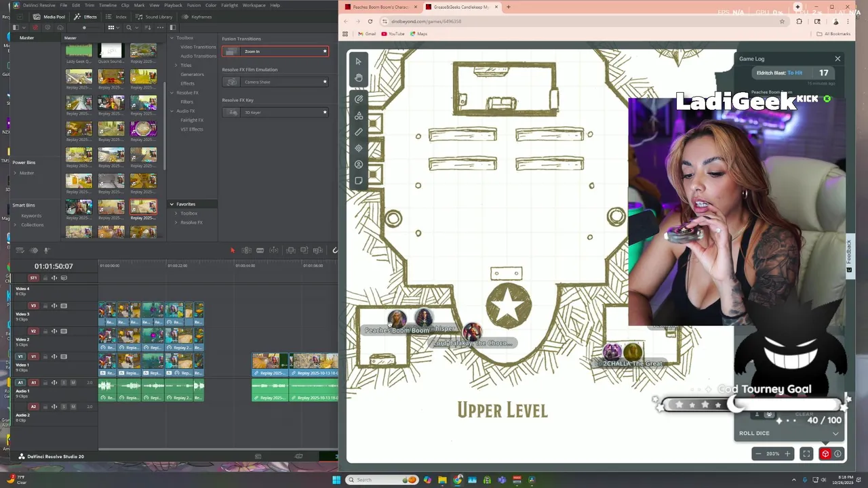Mute the Audio 2 track
Viewport: 868px width, 488px height.
(73, 407)
